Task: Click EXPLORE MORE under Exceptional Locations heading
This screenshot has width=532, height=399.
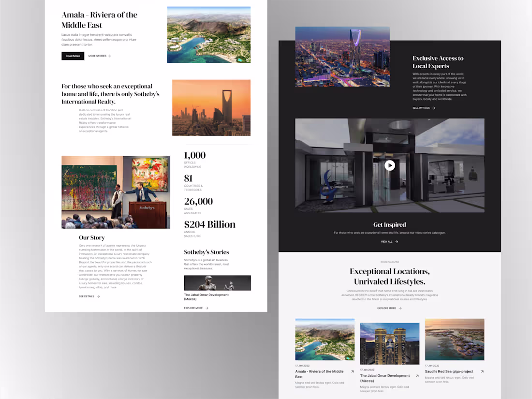Action: 386,308
